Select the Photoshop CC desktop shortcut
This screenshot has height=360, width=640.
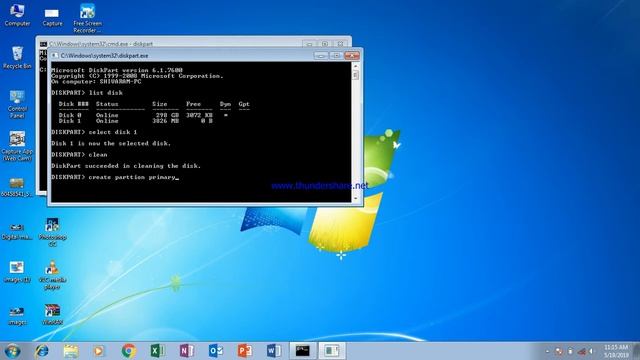(52, 232)
